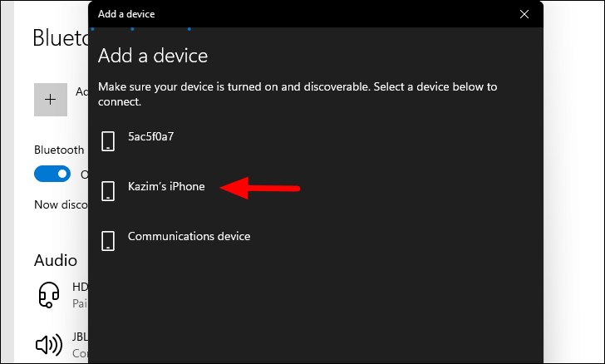Click the Add a device title bar text

click(x=126, y=14)
